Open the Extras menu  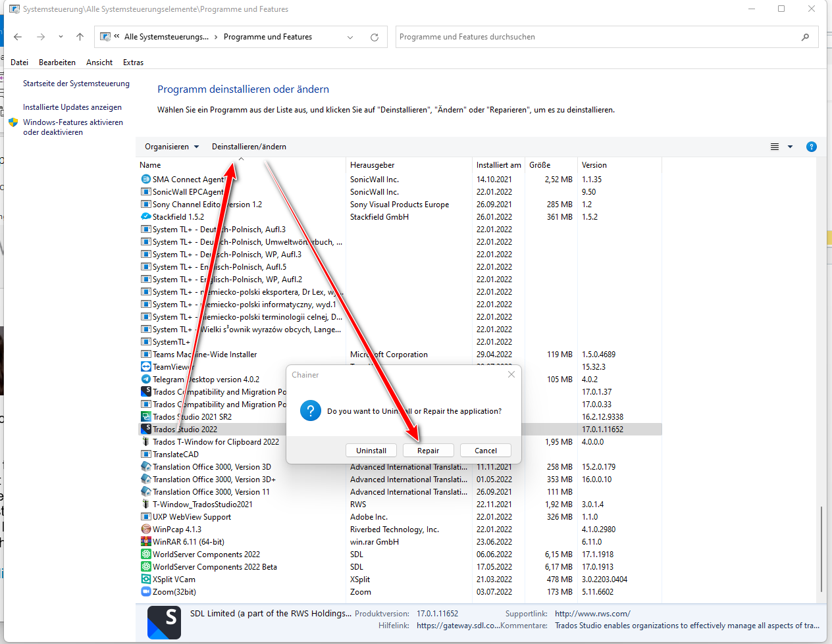pos(133,62)
